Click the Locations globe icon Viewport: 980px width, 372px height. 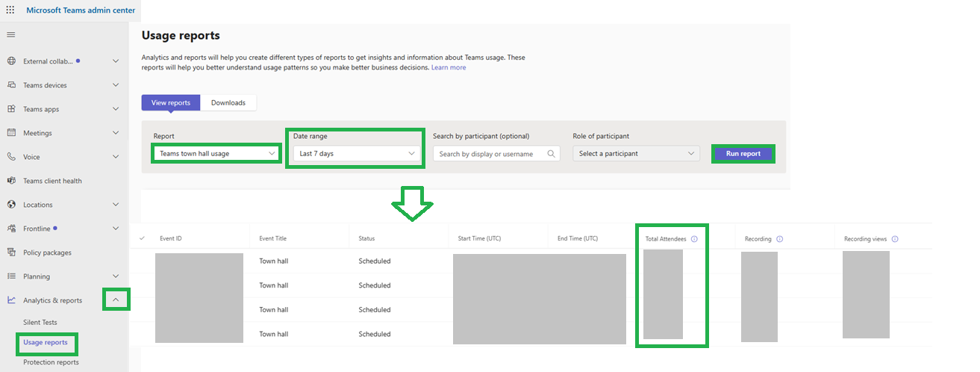click(x=11, y=205)
